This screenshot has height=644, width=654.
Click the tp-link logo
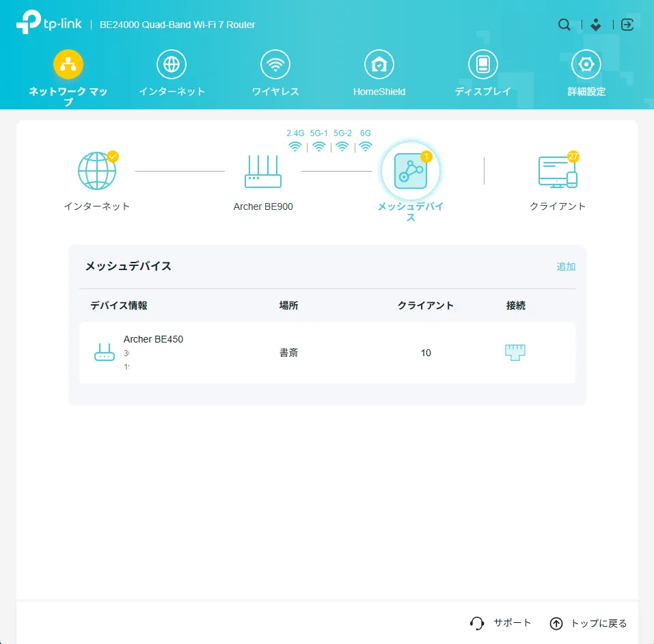(49, 22)
